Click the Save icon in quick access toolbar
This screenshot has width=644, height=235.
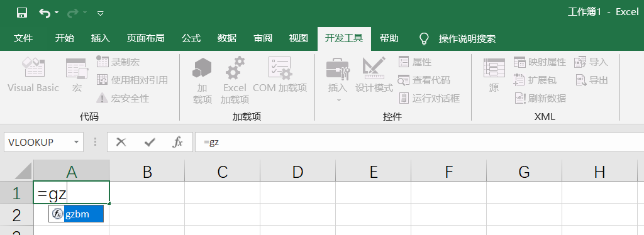coord(22,13)
